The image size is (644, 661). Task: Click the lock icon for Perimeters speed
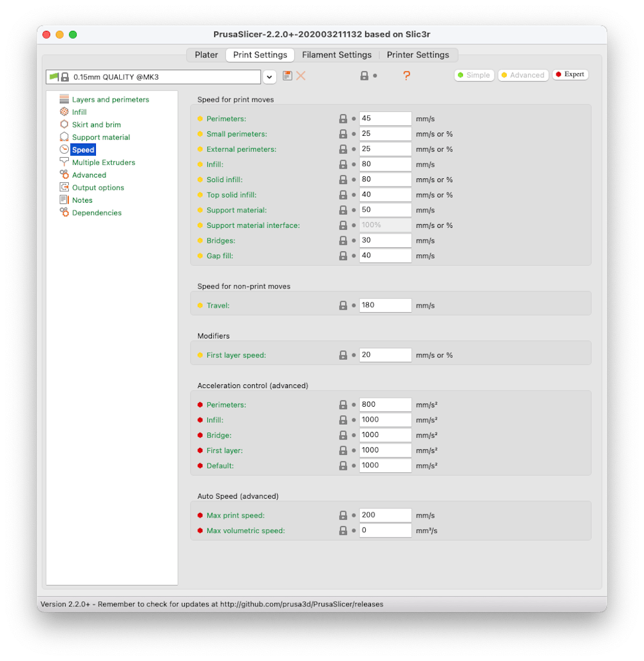click(343, 119)
